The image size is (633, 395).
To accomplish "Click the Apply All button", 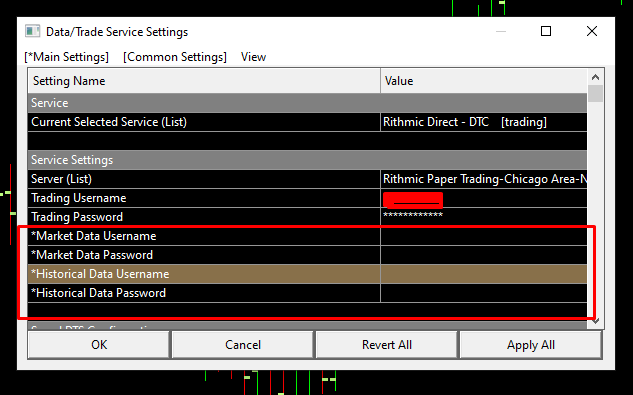I will pos(531,345).
